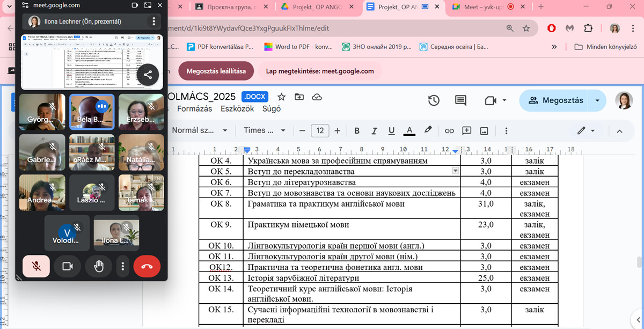Open version history clock icon
Viewport: 644px width, 329px height.
click(434, 100)
